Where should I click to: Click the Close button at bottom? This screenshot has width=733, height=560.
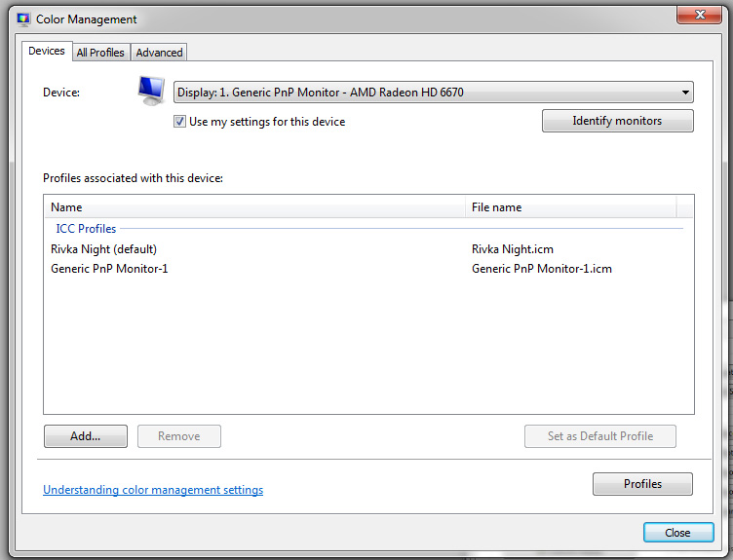coord(678,533)
